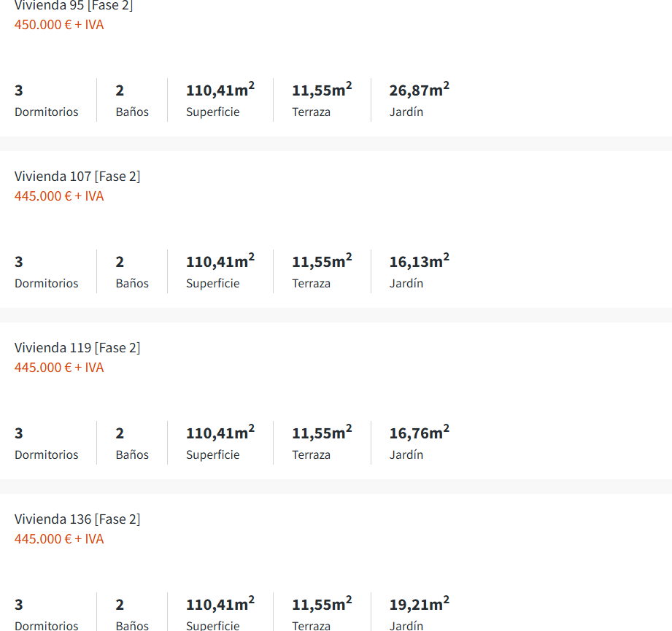Screen dimensions: 672x631
Task: Click the 16,76m² Jardín value
Action: coord(419,433)
